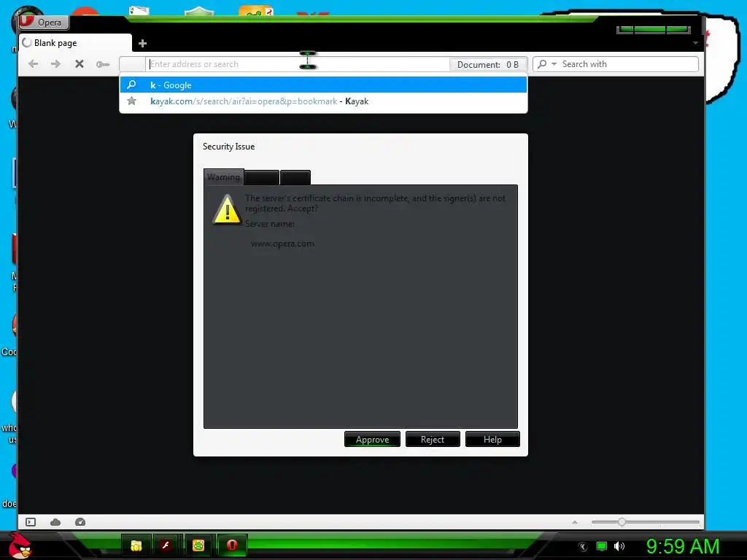Click the green monitor tray icon
Screen dimensions: 747x560
pyautogui.click(x=602, y=546)
